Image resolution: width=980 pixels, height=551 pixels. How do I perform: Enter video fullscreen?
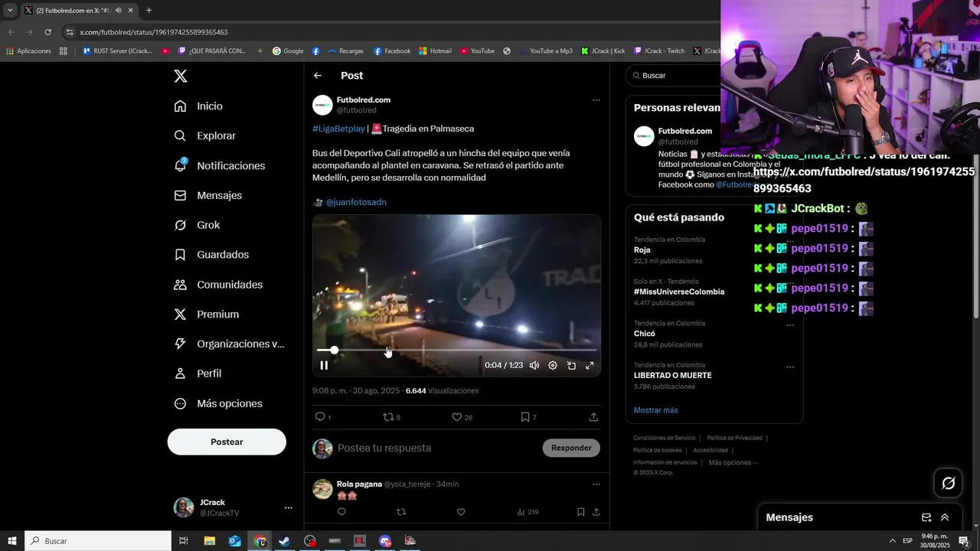(x=590, y=366)
